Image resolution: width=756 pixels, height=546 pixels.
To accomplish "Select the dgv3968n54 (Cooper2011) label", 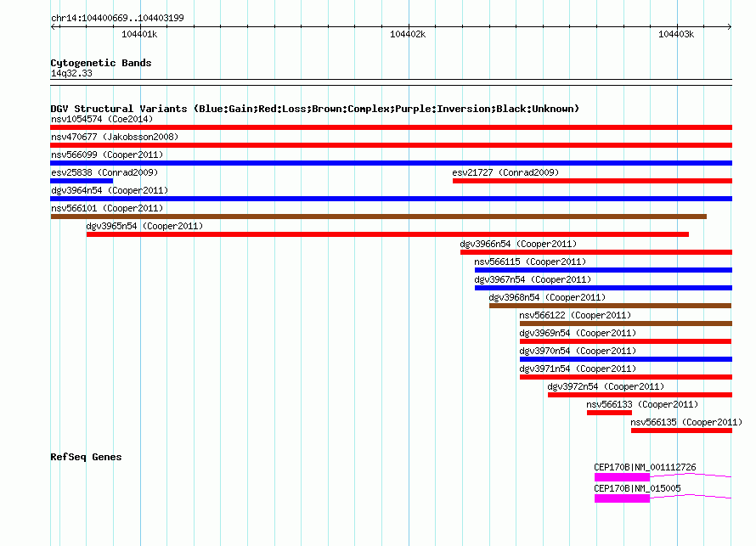I will click(x=547, y=297).
